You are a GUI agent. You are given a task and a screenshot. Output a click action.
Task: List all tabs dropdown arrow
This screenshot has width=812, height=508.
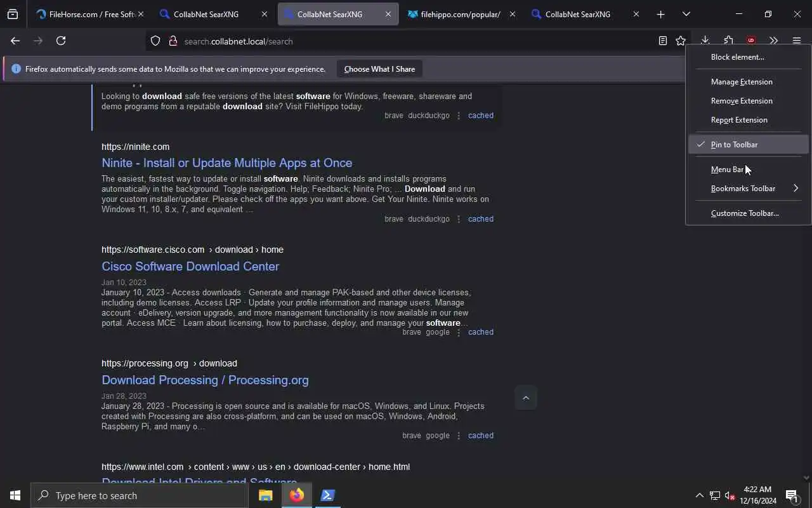(x=686, y=14)
